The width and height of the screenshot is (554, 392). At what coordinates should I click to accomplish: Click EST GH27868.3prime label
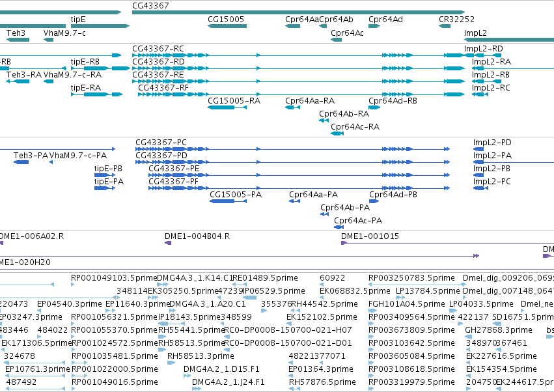[x=499, y=331]
